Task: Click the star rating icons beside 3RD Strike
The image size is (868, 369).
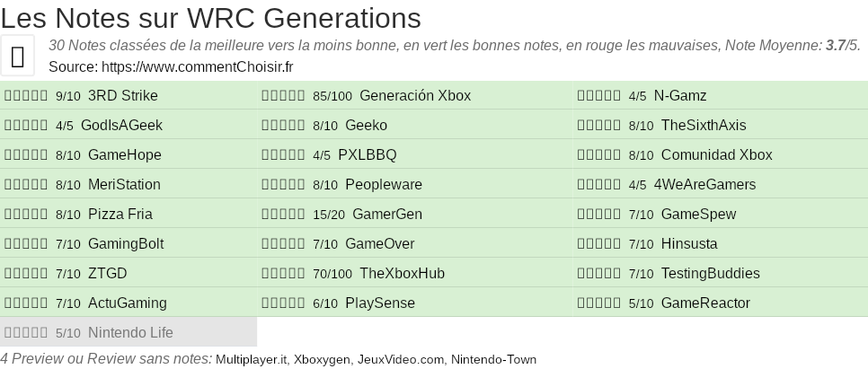Action: pos(26,96)
